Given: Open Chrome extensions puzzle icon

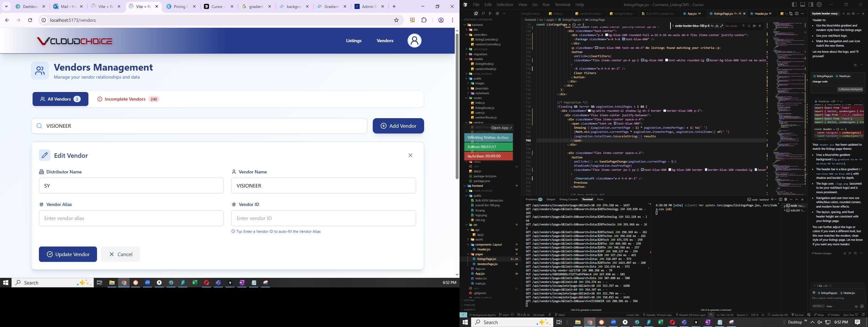Looking at the screenshot, I should pyautogui.click(x=424, y=20).
